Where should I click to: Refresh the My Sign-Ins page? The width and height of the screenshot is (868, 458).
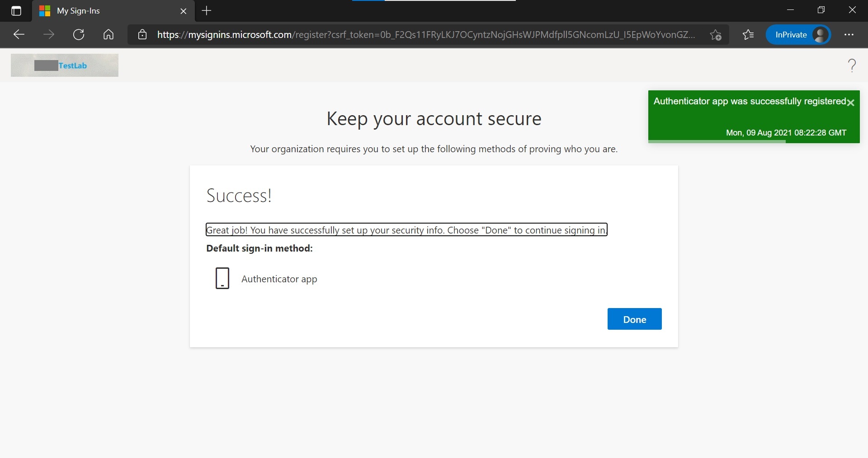point(78,35)
